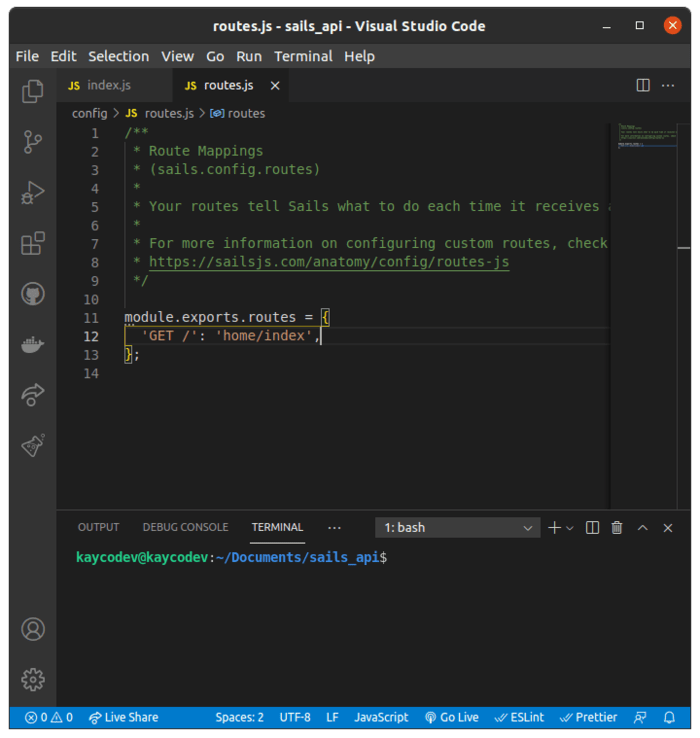Close the routes.js tab

click(275, 86)
